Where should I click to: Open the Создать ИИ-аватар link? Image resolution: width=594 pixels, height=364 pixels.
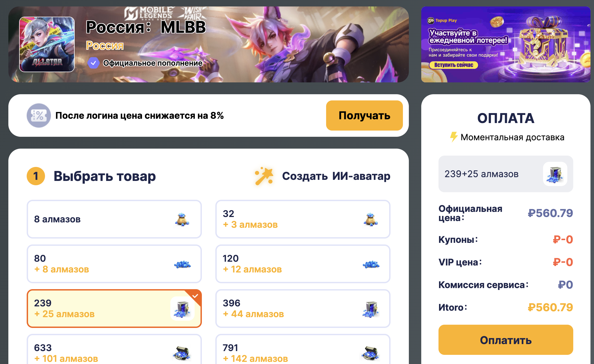pyautogui.click(x=336, y=176)
